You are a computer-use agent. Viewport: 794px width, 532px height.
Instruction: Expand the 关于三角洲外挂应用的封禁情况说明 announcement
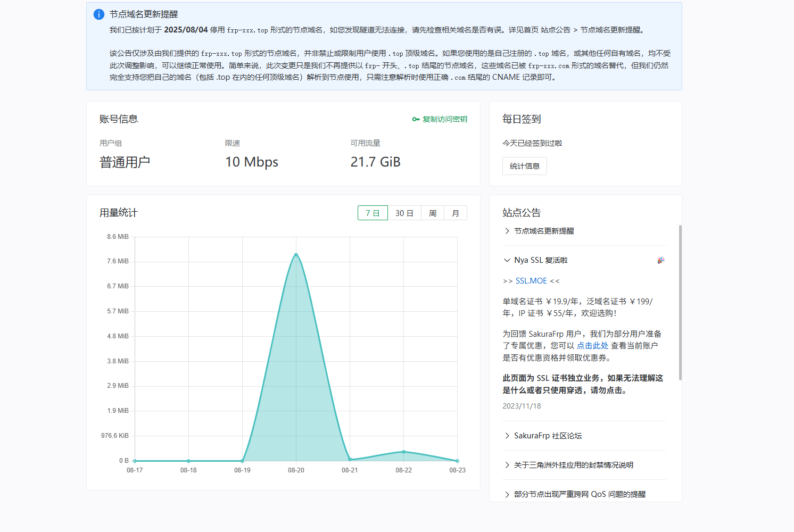pyautogui.click(x=573, y=464)
